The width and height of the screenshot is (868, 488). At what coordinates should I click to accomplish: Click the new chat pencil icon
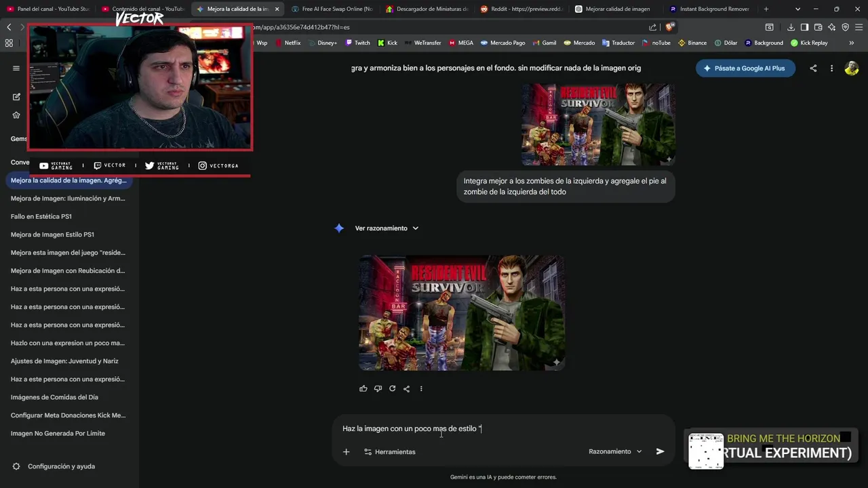click(16, 97)
